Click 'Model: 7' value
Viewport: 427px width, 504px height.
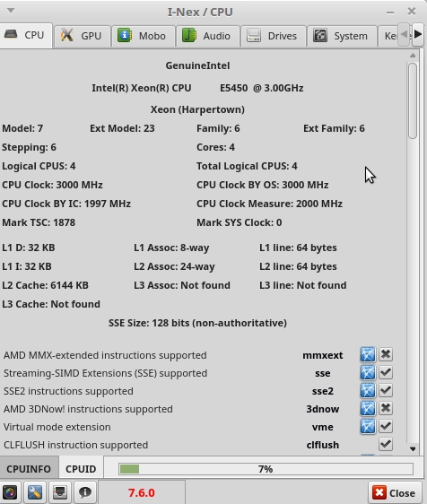(22, 128)
